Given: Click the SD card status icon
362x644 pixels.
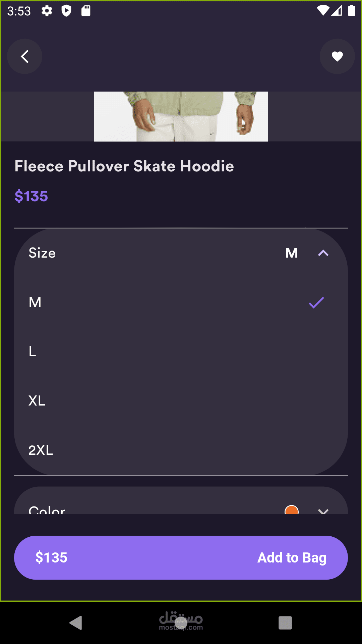Looking at the screenshot, I should [x=86, y=11].
